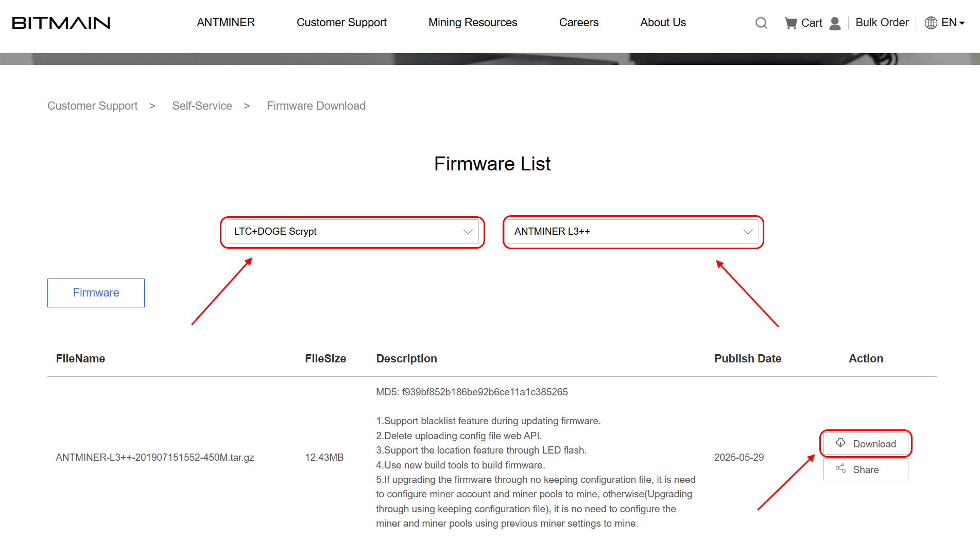Open the ANTMINER menu

click(226, 23)
